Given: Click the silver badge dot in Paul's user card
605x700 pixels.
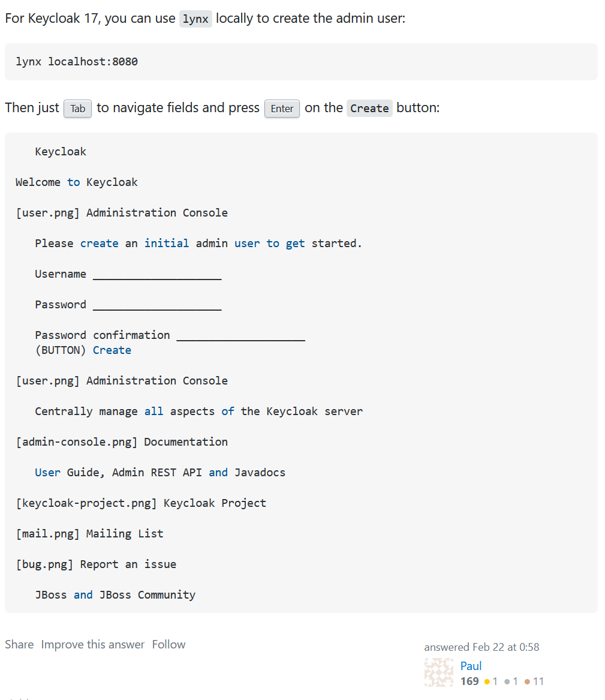Looking at the screenshot, I should point(508,681).
